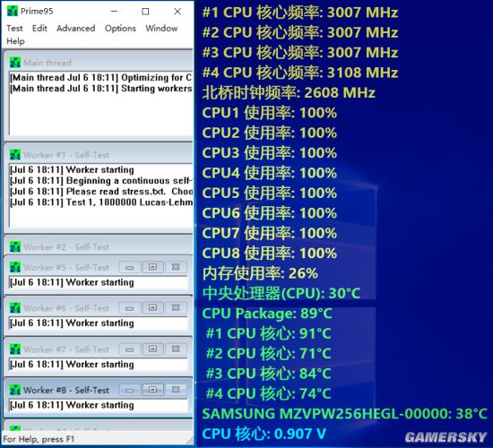
Task: Close the Worker #7 sub-window
Action: [176, 349]
